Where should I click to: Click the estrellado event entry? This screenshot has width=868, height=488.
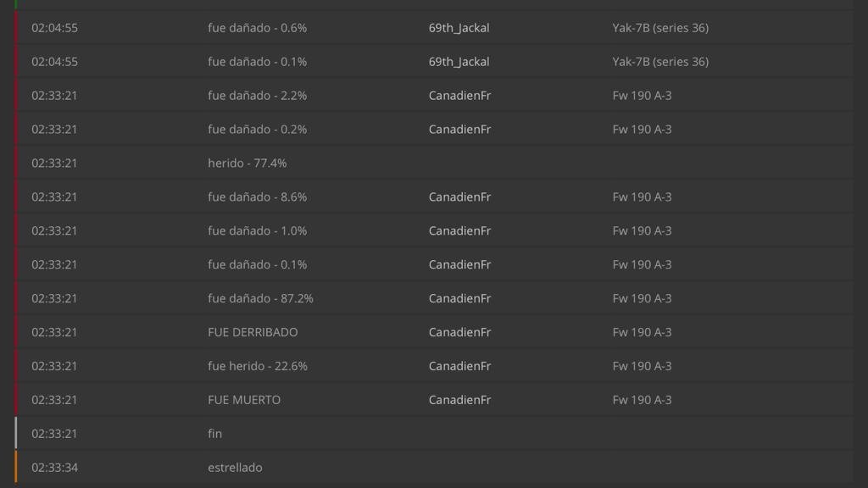(x=235, y=468)
